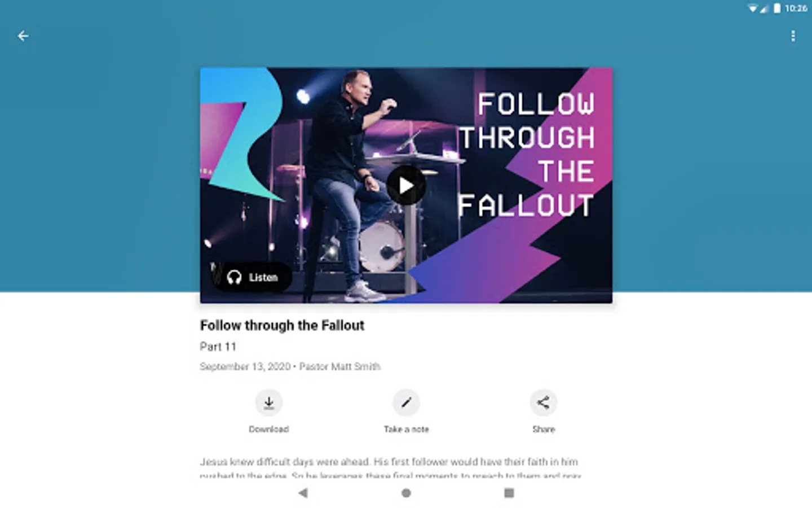Select the Part 11 subtitle
The width and height of the screenshot is (812, 508).
pyautogui.click(x=218, y=347)
